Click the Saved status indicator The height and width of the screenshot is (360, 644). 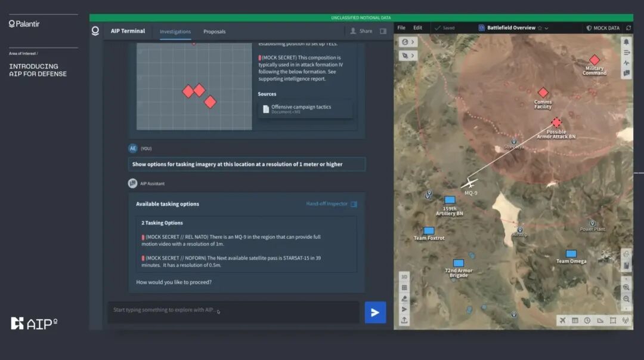click(444, 28)
